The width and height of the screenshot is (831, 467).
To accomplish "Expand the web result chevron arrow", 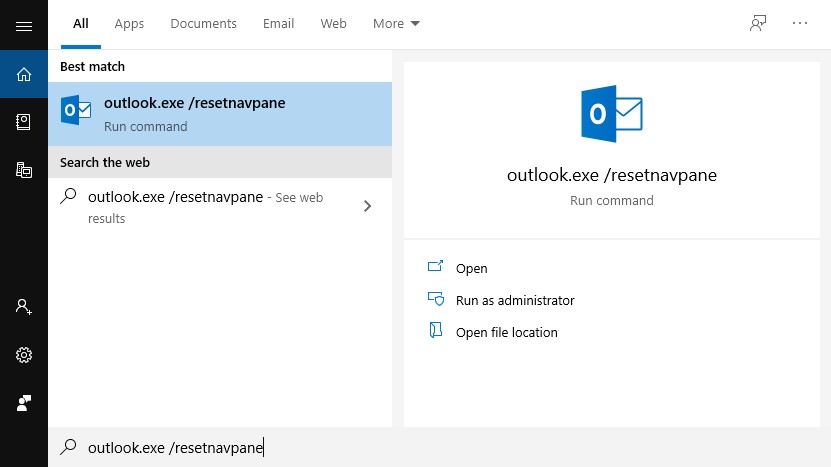I will [368, 206].
